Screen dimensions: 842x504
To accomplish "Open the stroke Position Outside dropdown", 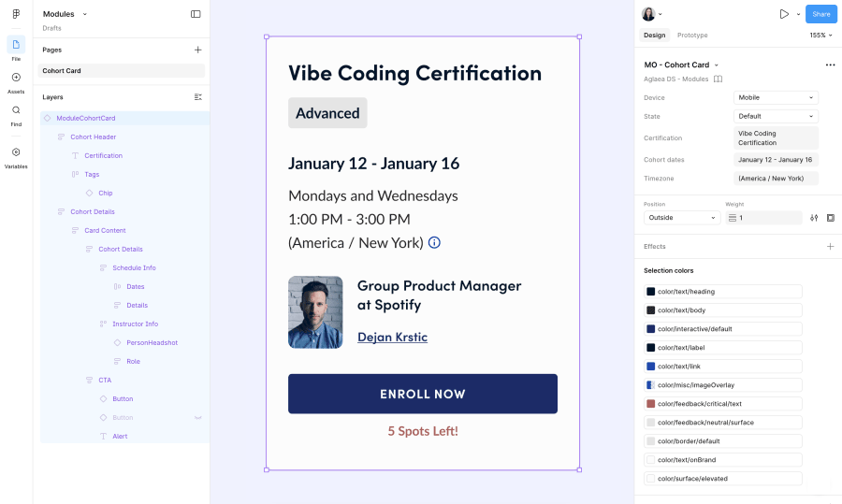I will click(x=682, y=217).
